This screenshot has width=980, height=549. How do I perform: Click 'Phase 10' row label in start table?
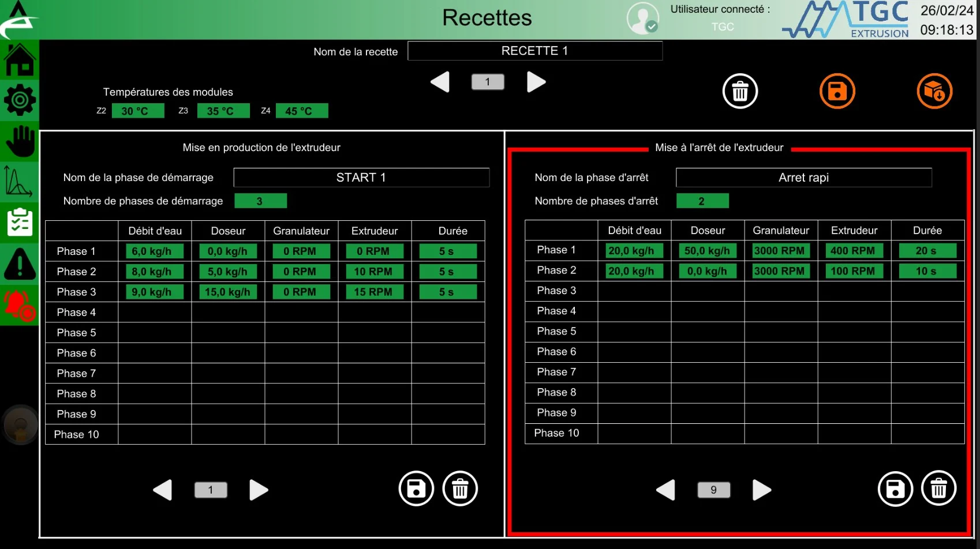(x=76, y=434)
